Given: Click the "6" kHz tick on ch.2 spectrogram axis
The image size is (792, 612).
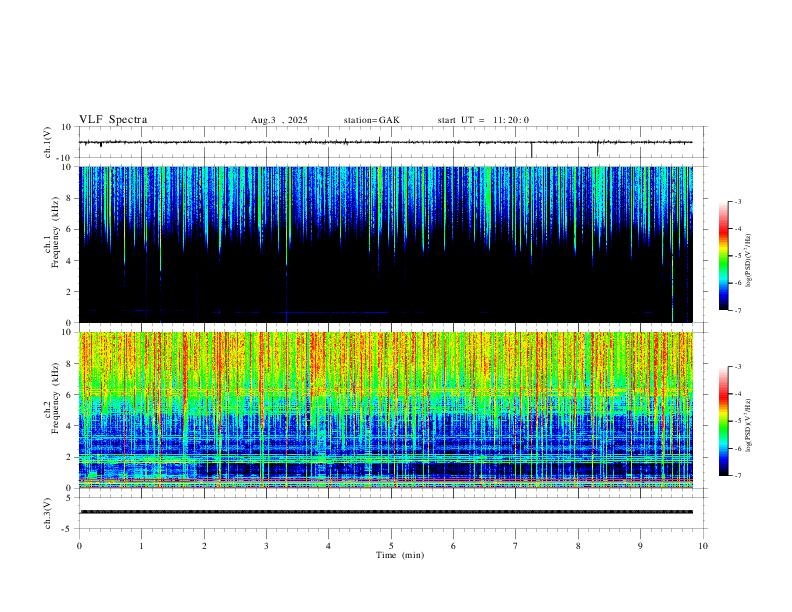Looking at the screenshot, I should (69, 395).
